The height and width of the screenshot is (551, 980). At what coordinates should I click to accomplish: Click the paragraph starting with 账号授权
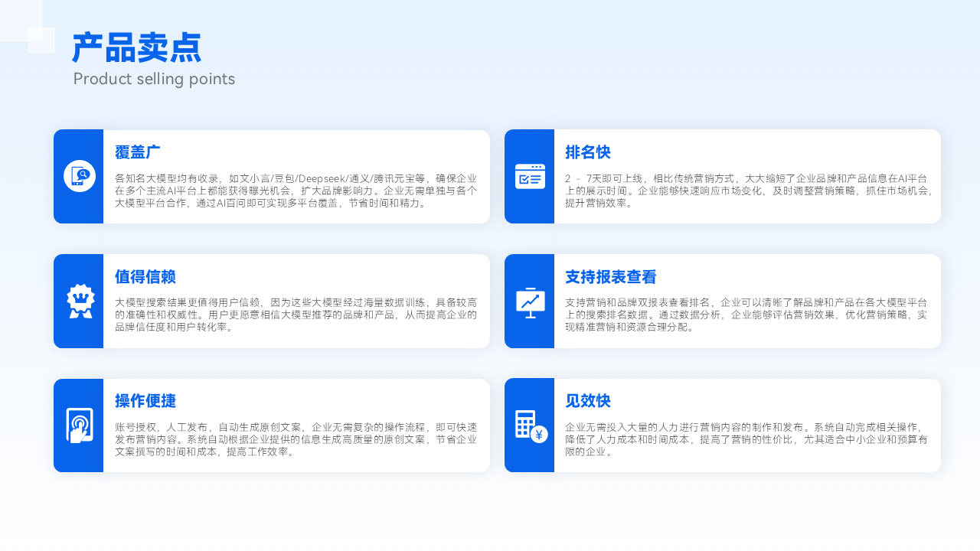click(296, 439)
